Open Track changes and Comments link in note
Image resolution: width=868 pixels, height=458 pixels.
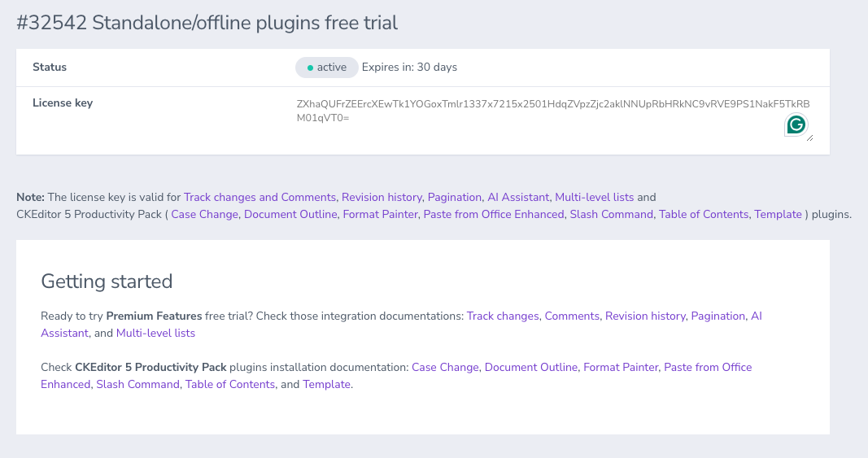pos(260,197)
